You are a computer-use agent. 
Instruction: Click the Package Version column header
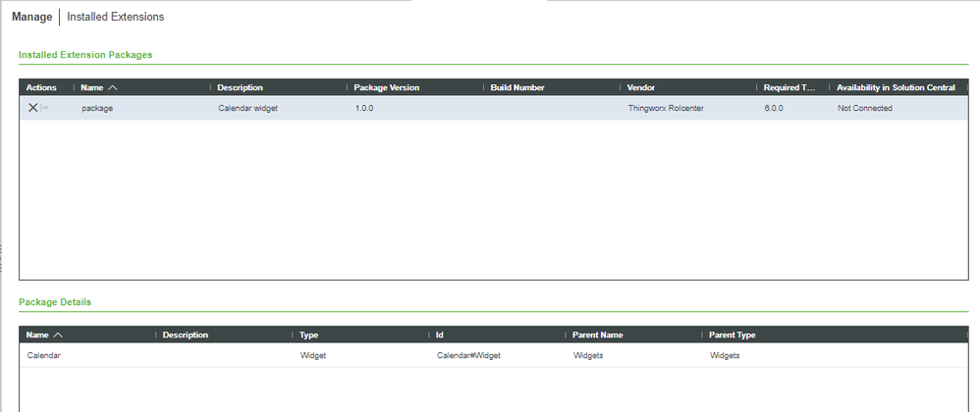386,87
